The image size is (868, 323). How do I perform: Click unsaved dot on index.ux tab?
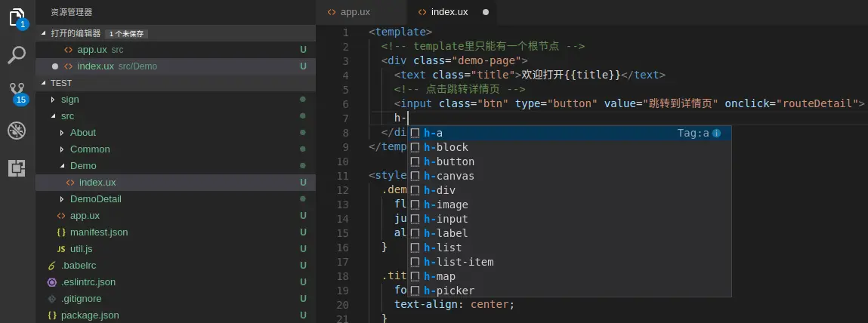tap(486, 11)
